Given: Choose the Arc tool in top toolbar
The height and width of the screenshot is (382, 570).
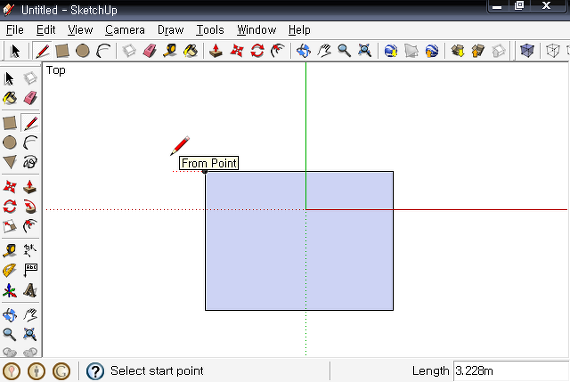Looking at the screenshot, I should [x=103, y=51].
